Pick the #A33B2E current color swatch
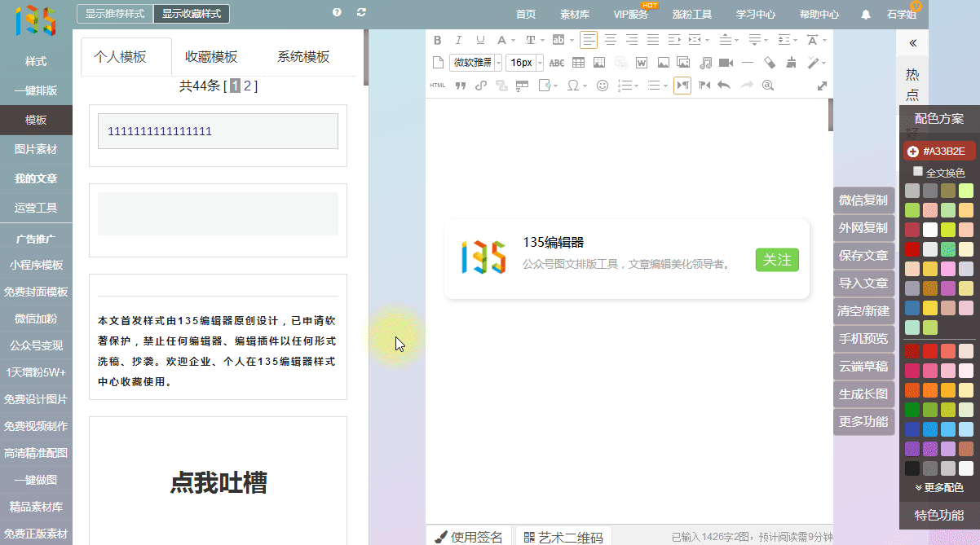The image size is (980, 545). (939, 151)
